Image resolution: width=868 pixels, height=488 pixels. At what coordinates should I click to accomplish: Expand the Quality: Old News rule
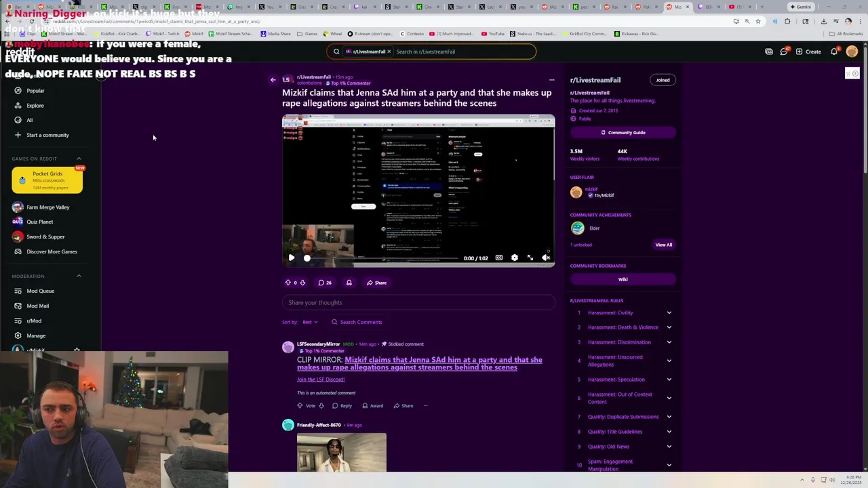tap(623, 447)
